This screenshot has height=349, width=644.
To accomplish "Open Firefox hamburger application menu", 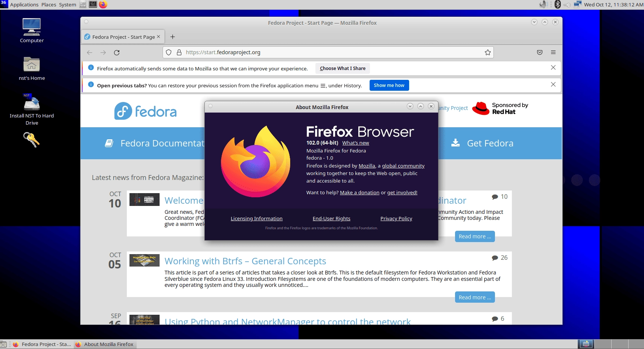I will coord(553,52).
